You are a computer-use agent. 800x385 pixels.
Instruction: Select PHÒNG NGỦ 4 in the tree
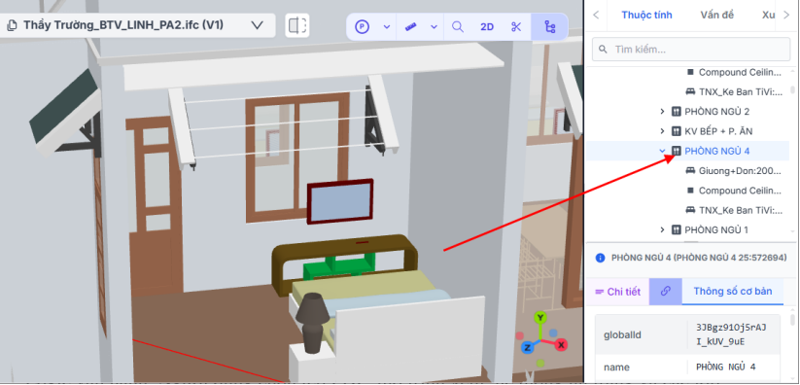pos(717,151)
